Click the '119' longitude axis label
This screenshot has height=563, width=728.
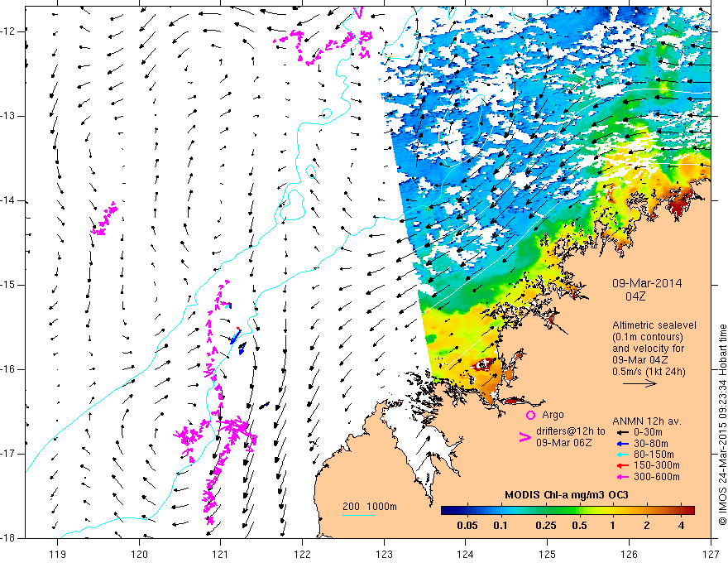(x=58, y=554)
